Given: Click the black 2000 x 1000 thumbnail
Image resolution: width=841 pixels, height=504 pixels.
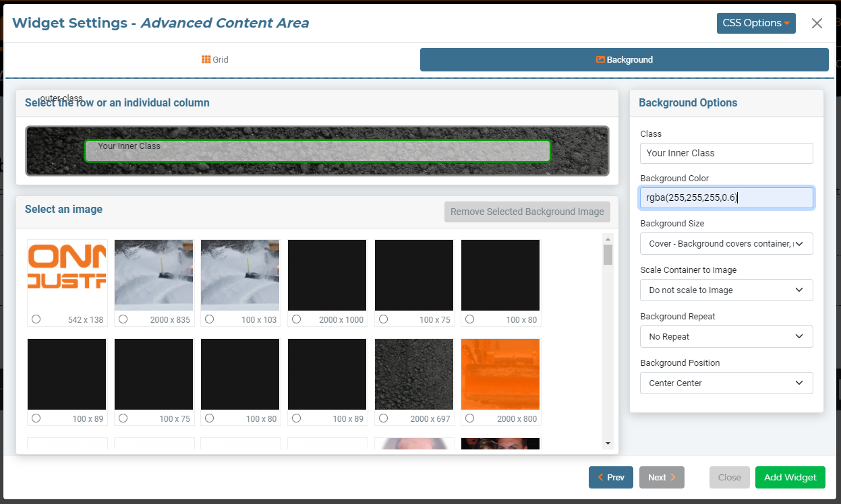Looking at the screenshot, I should point(327,275).
